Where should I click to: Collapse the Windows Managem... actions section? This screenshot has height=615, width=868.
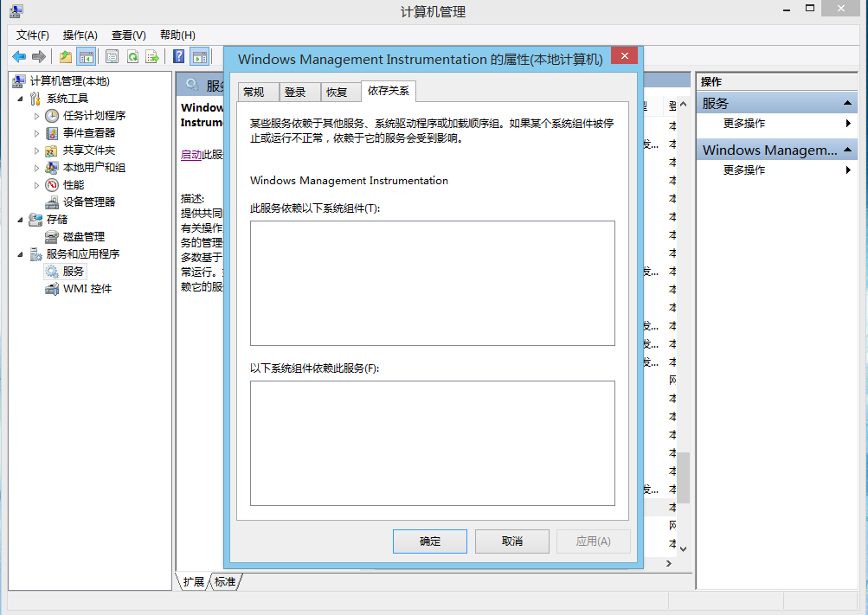pyautogui.click(x=847, y=150)
